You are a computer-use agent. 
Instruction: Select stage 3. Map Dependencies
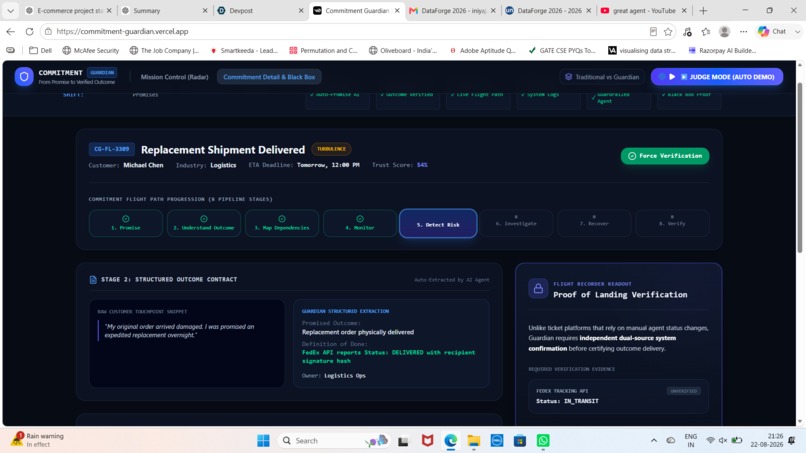[x=282, y=223]
